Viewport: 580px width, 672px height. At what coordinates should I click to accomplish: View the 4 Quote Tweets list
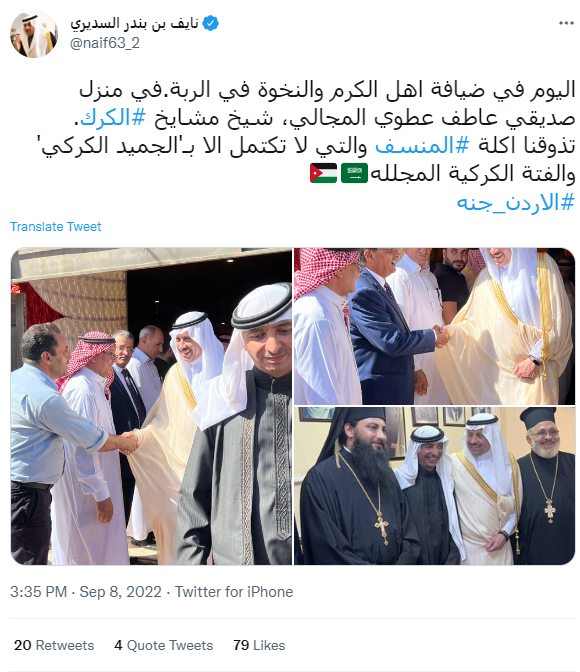pyautogui.click(x=164, y=645)
